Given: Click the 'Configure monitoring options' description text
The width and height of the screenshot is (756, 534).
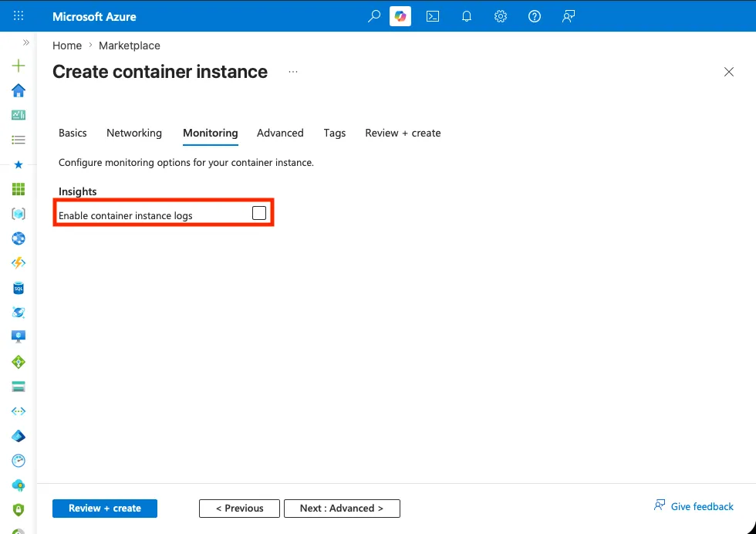Looking at the screenshot, I should [186, 163].
